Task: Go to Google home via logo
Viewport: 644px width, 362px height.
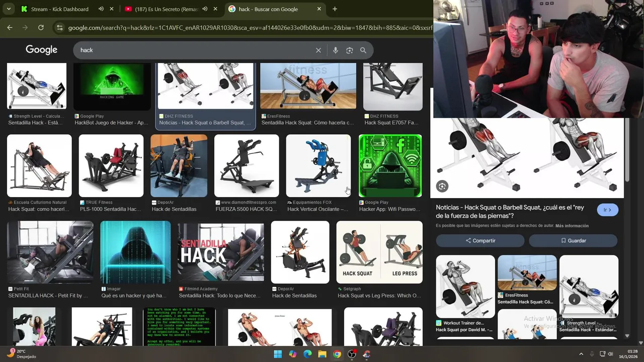Action: tap(41, 50)
